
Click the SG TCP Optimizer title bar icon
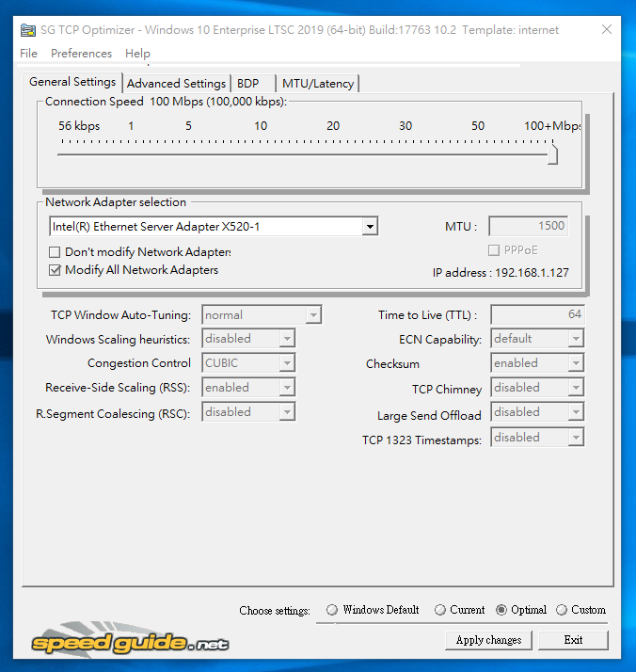[28, 30]
